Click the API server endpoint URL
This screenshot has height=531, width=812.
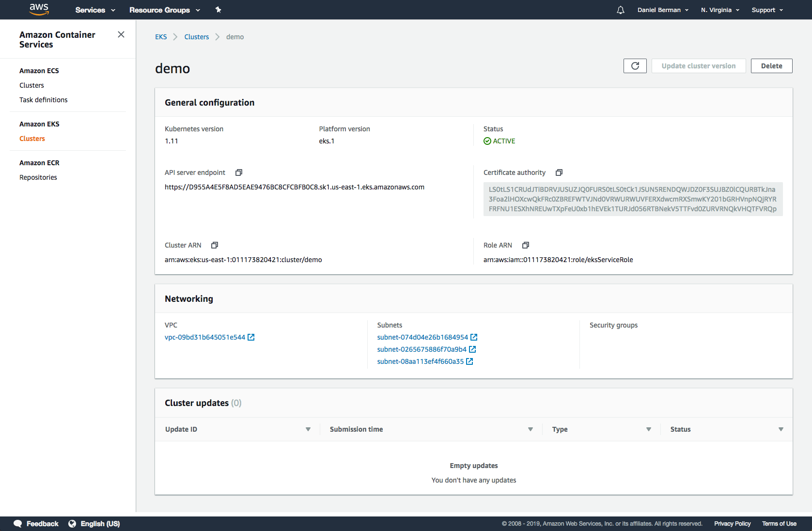(295, 187)
